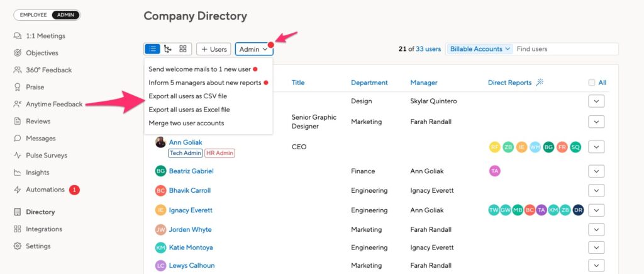This screenshot has width=644, height=274.
Task: Switch to org chart tree view
Action: (167, 49)
